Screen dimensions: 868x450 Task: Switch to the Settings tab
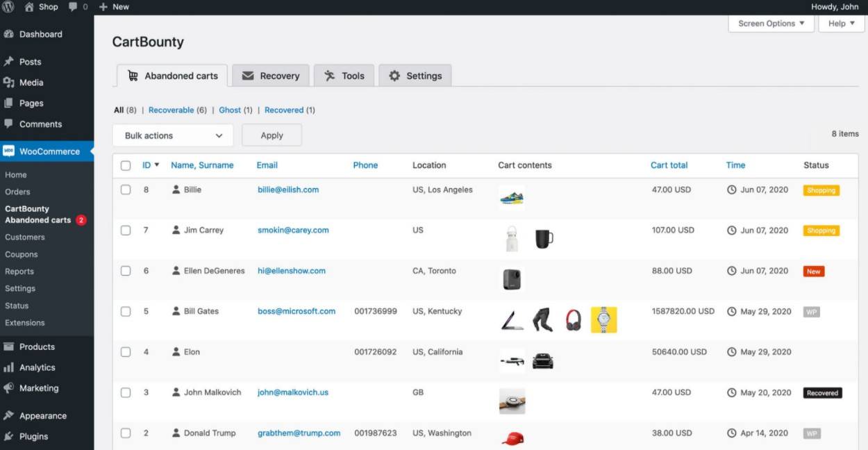[415, 76]
